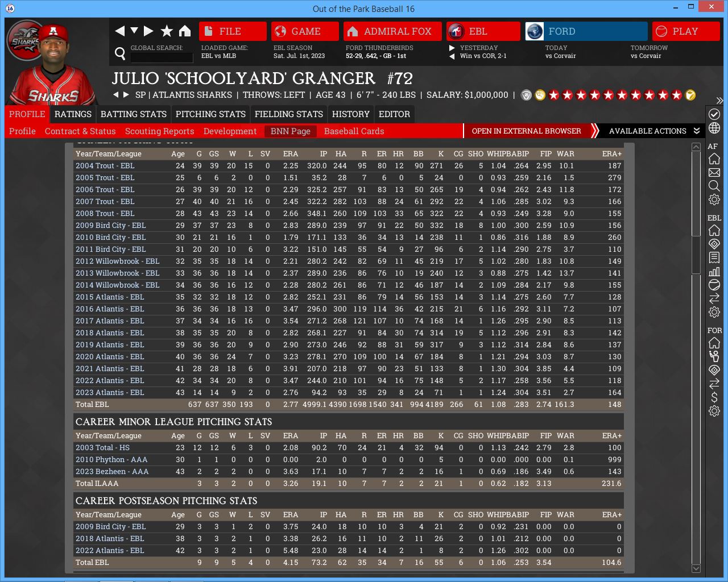Switch to the EDITOR tab
Viewport: 728px width, 582px height.
tap(394, 114)
